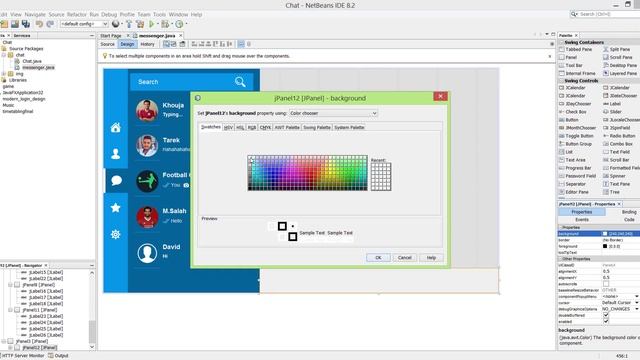Select the Combo Box palette component
This screenshot has height=360, width=640.
pos(618,144)
